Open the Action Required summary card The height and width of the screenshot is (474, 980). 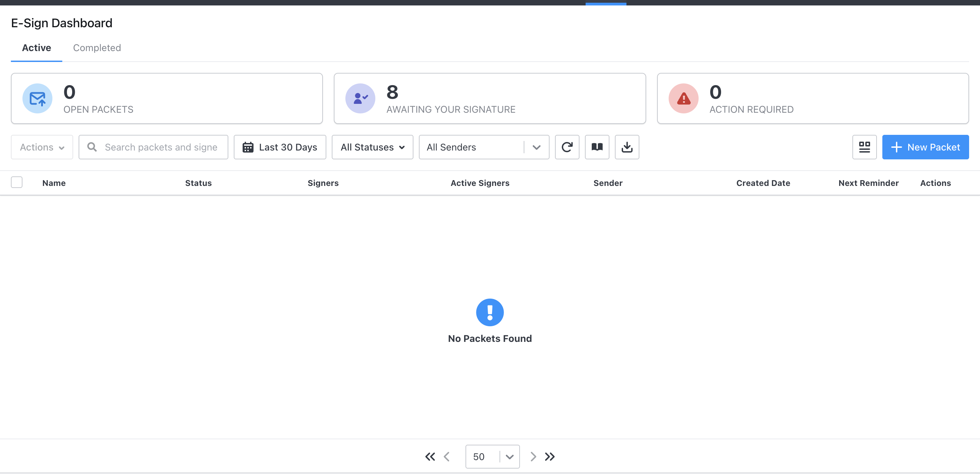click(813, 98)
